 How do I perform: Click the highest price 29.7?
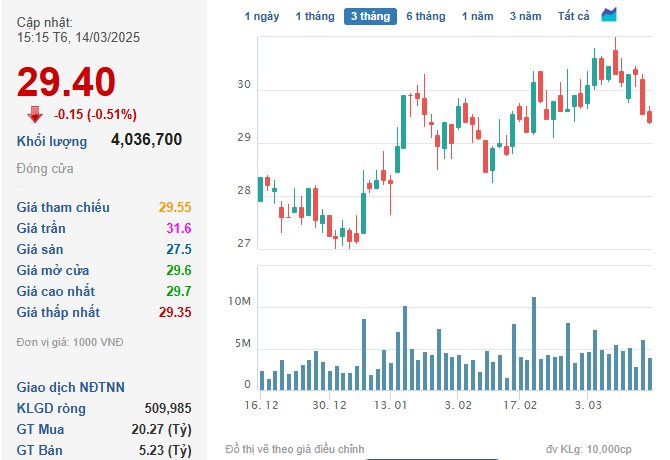(179, 291)
